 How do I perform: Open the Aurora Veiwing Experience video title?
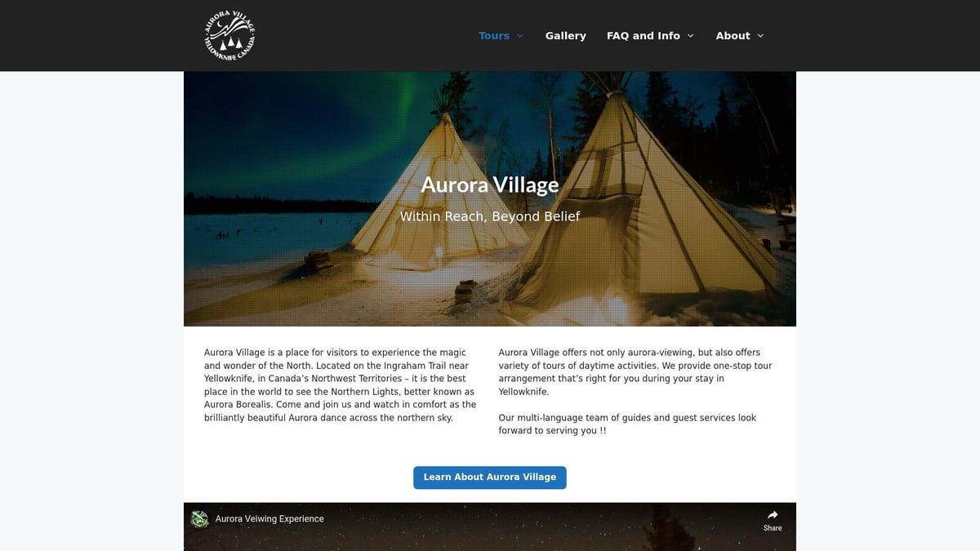point(269,519)
